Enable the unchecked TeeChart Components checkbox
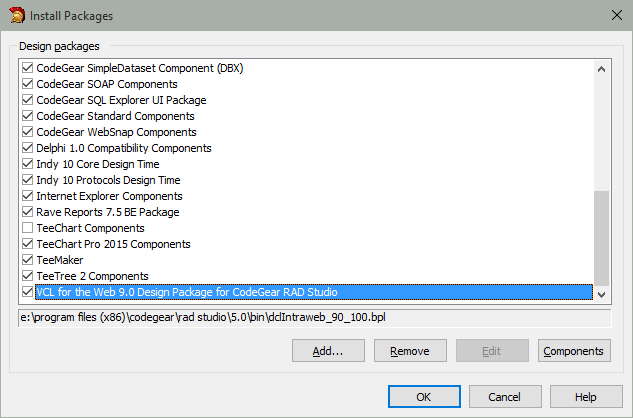Screen dimensions: 633x418 pyautogui.click(x=27, y=228)
